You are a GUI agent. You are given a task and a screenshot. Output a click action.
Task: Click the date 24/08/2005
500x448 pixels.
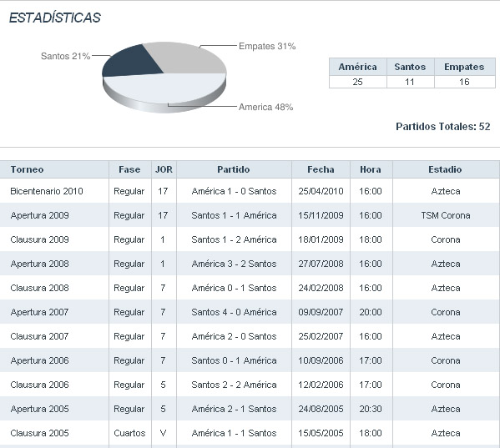[x=321, y=409]
